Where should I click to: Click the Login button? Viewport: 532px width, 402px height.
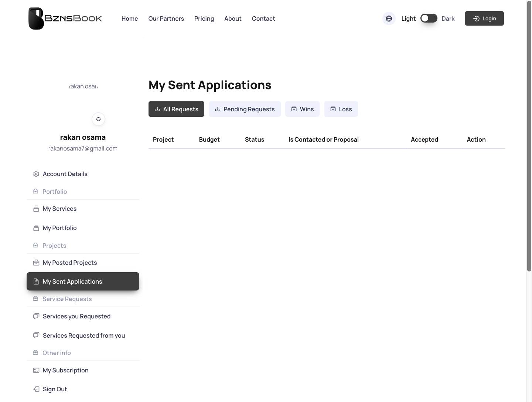coord(484,18)
